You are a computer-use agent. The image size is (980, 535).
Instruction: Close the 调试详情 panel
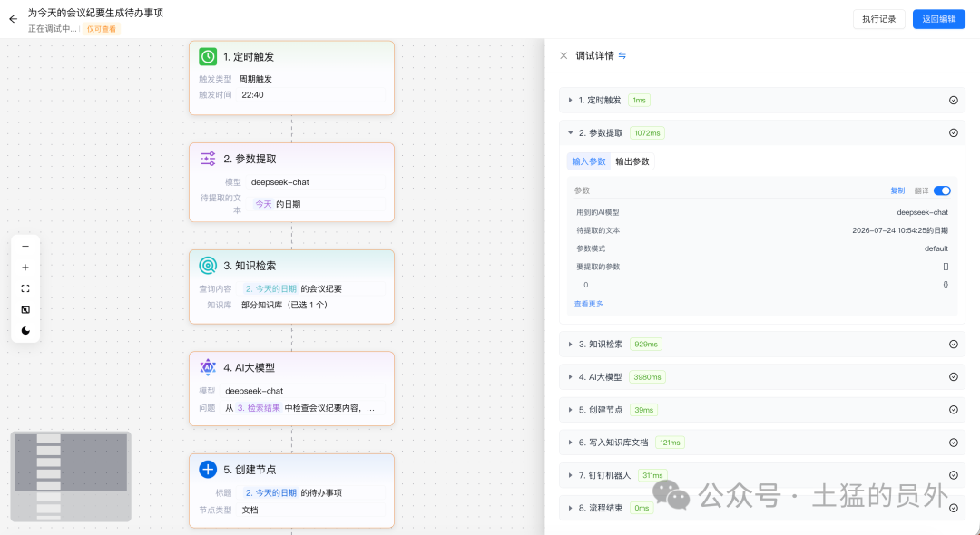click(563, 55)
